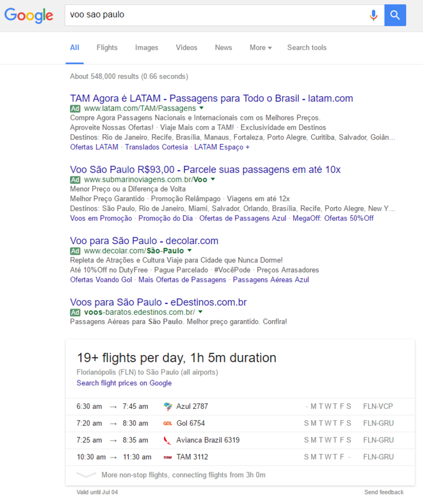Click Ofertas Voando Gol sitelink
The width and height of the screenshot is (423, 504).
click(x=101, y=280)
